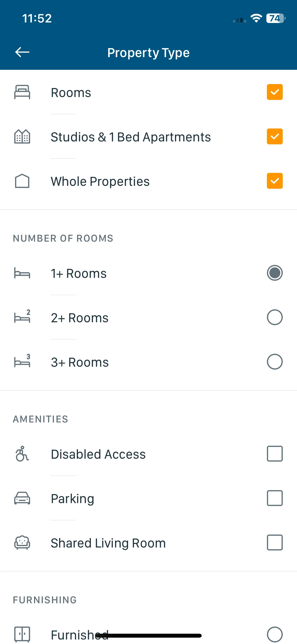This screenshot has height=644, width=297.
Task: Check the Shared Living Room checkbox
Action: tap(275, 542)
